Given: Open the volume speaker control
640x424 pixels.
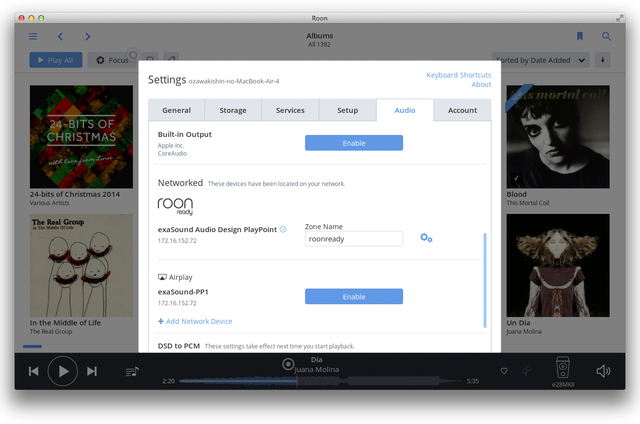Looking at the screenshot, I should pos(603,371).
